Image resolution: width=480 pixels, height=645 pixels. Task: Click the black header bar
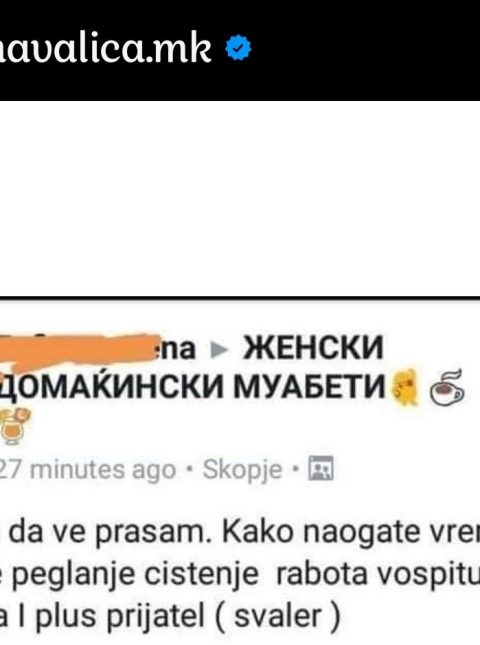click(240, 50)
